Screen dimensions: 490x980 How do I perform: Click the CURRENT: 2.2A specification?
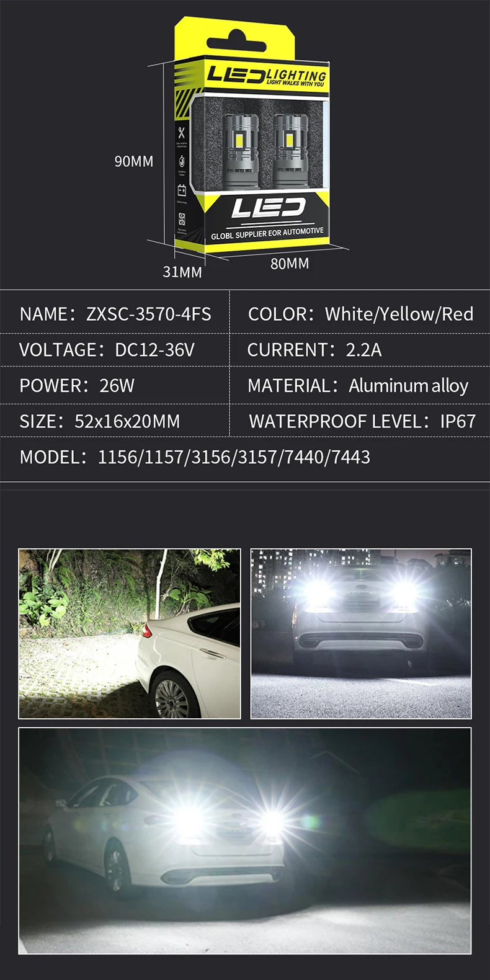pos(314,350)
